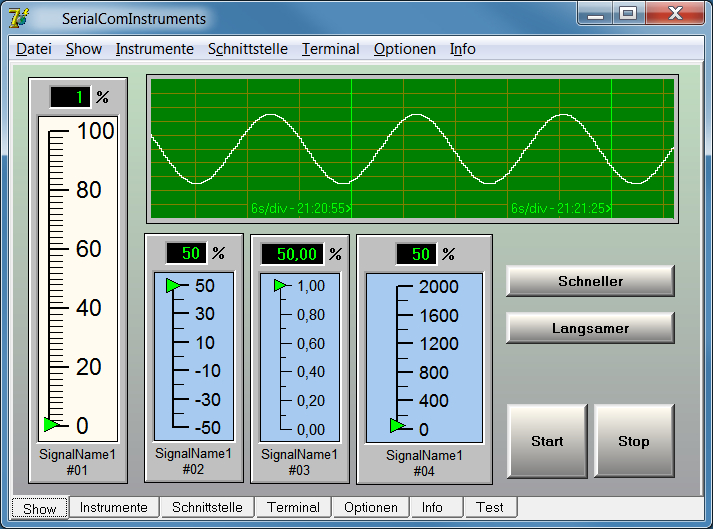Click the 6s/div - 21:20:55 time marker

click(301, 208)
